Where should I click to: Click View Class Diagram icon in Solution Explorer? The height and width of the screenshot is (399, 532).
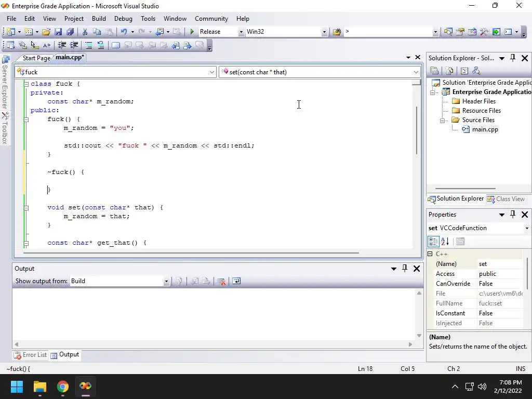click(x=476, y=71)
